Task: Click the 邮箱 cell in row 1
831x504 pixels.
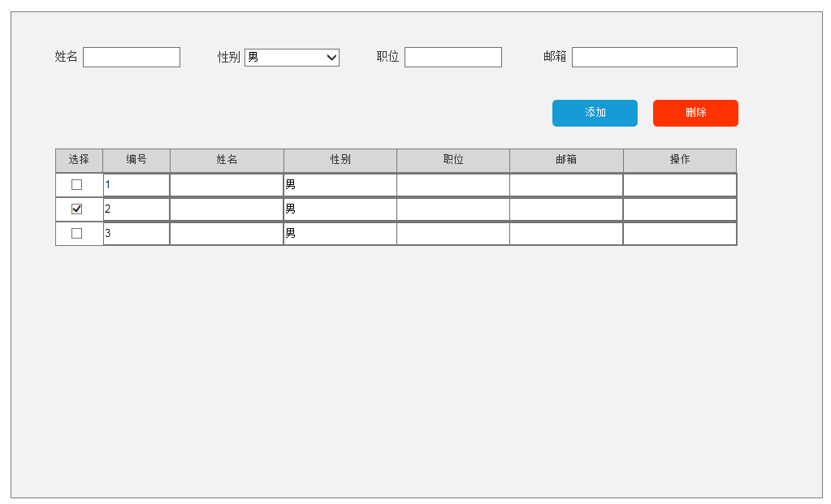Action: coord(566,185)
